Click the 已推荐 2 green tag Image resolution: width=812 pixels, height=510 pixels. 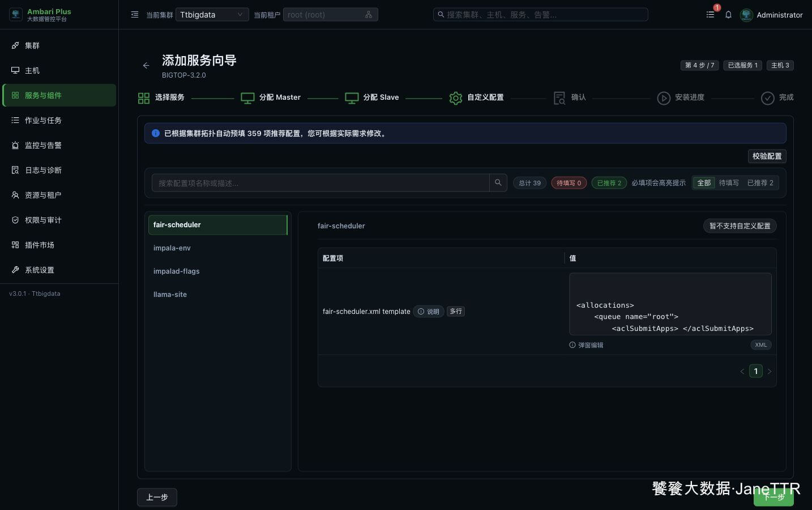point(609,183)
